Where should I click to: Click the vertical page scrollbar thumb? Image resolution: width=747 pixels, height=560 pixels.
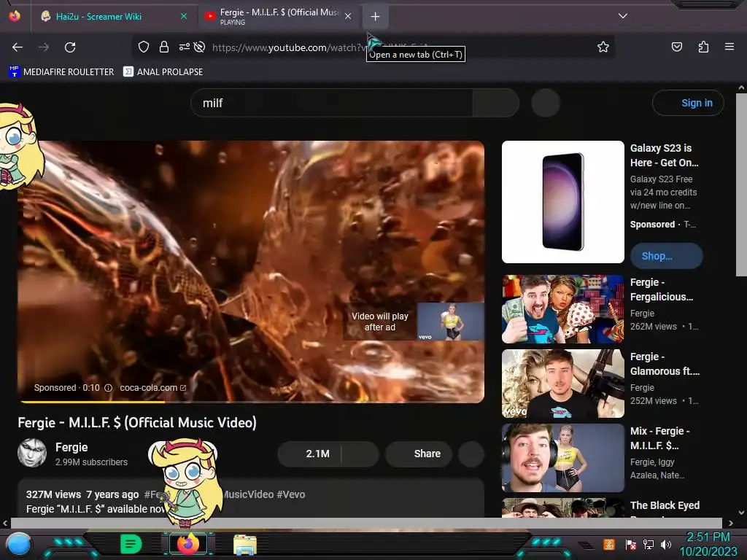coord(741,184)
